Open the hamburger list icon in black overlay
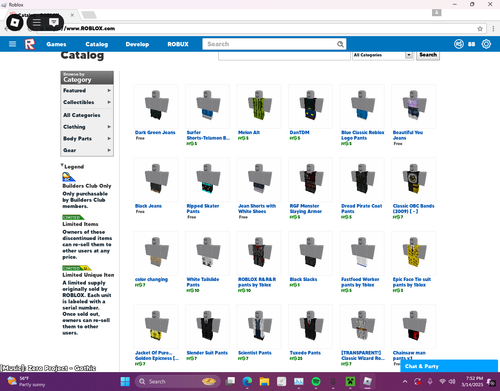This screenshot has width=500, height=391. point(37,22)
